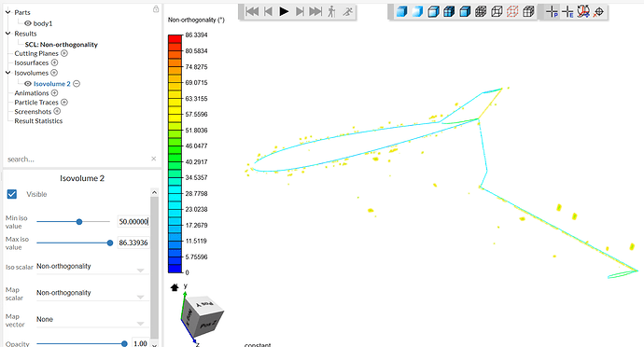
Task: Clear the search field with X
Action: (154, 159)
